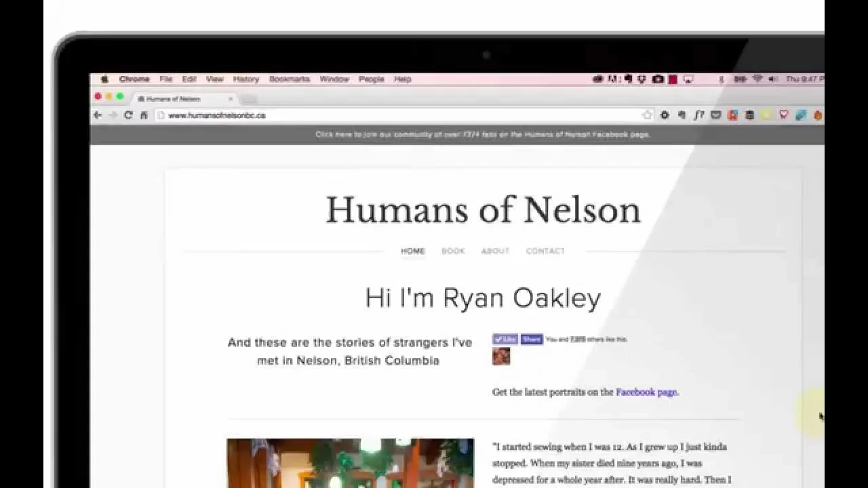Go back with the browser back arrow
Viewport: 868px width, 488px height.
(97, 115)
